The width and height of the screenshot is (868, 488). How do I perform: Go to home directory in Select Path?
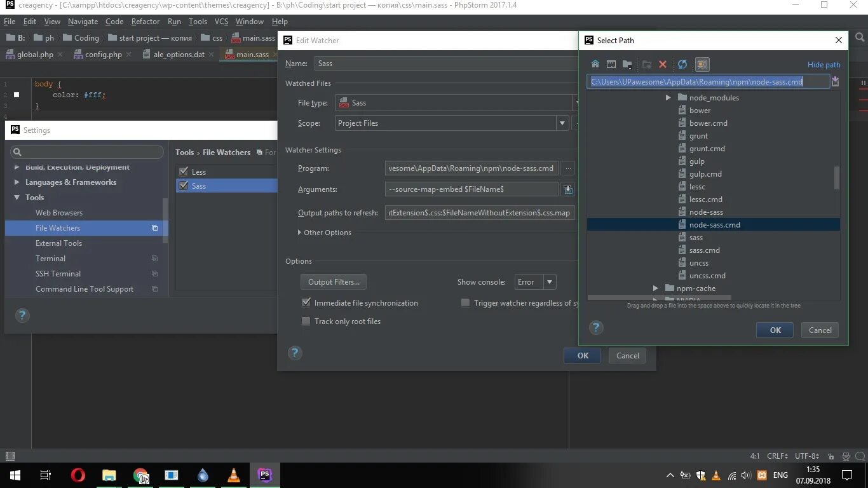(x=595, y=64)
